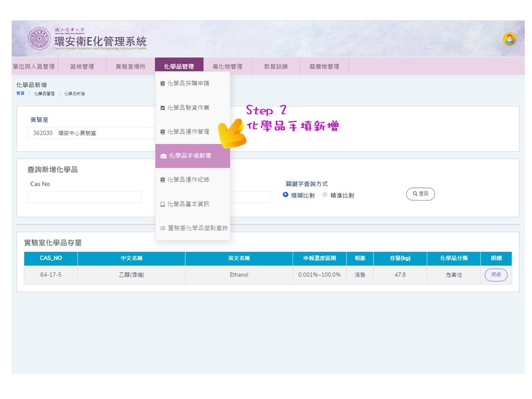Click 明細 button for Ethanol row

[495, 275]
